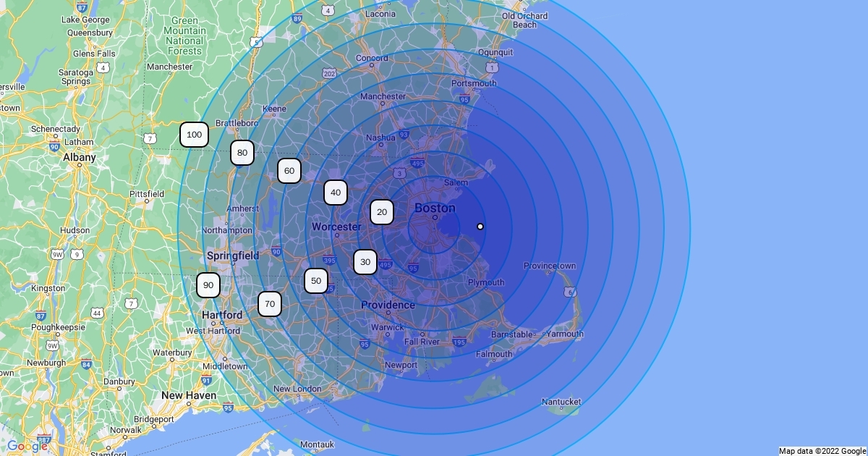Select the Hartford city label
Viewport: 868px width, 456px height.
(222, 315)
